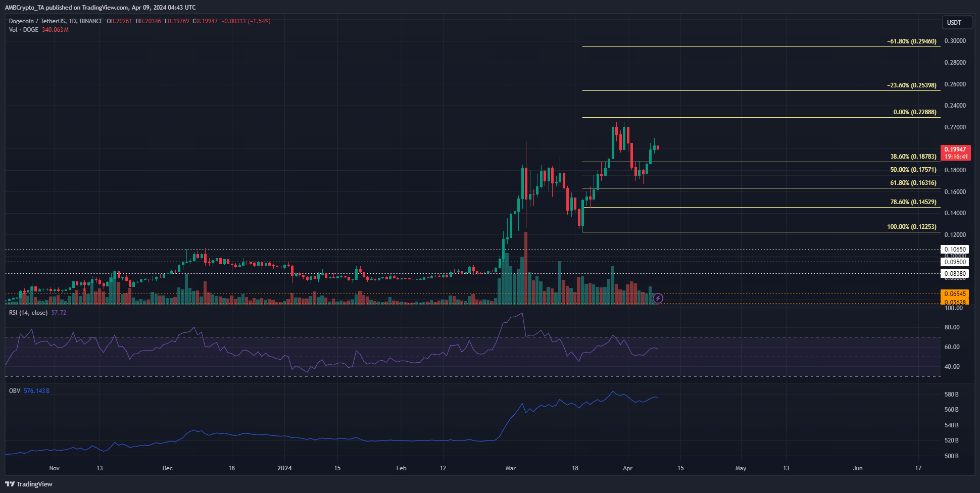Select the 38.60% (0.18783) Fibonacci label
This screenshot has height=493, width=980.
tap(913, 157)
